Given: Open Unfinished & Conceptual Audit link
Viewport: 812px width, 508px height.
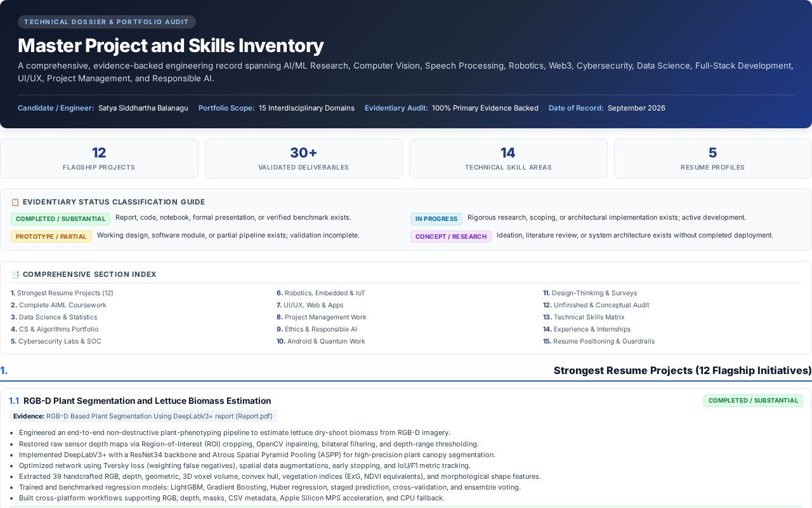Looking at the screenshot, I should [596, 305].
